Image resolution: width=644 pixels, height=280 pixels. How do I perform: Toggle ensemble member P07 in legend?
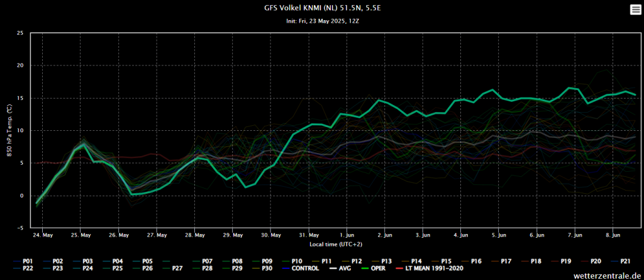202,261
